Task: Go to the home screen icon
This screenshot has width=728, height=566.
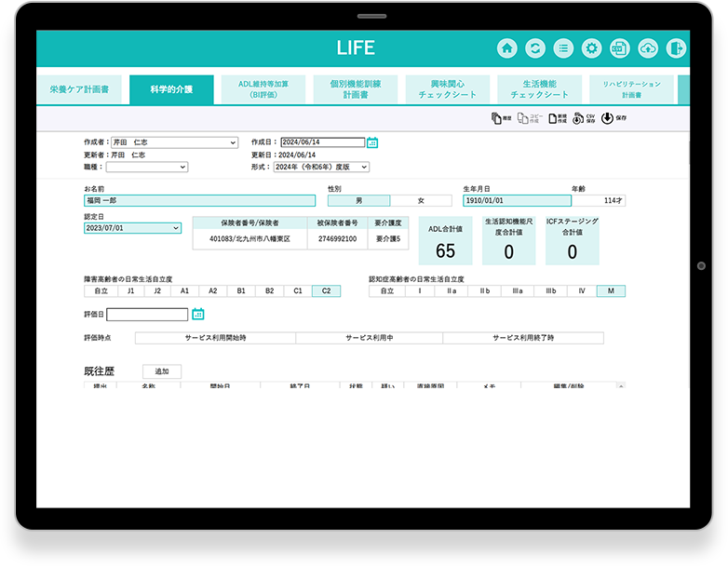Action: [507, 48]
